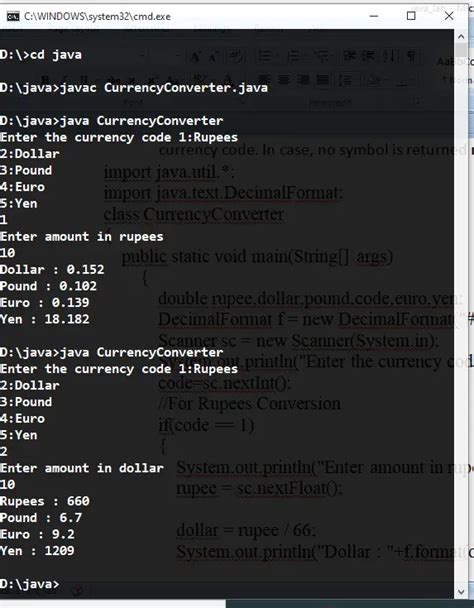This screenshot has width=474, height=608.
Task: Close the cmd.exe window
Action: (449, 16)
